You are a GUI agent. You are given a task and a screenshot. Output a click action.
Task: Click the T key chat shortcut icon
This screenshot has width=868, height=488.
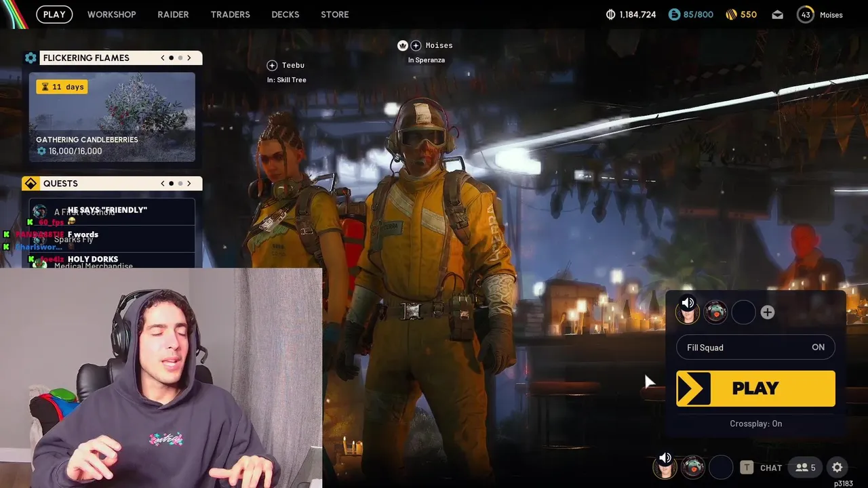747,467
